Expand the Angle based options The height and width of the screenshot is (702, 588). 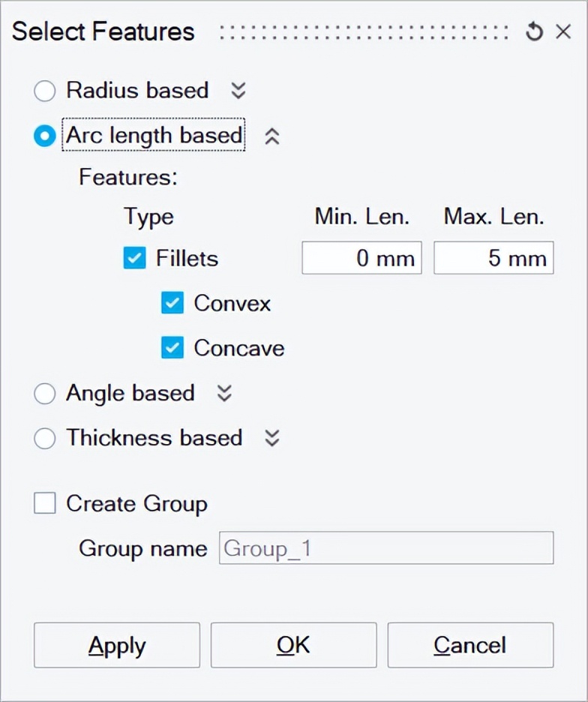pos(223,393)
